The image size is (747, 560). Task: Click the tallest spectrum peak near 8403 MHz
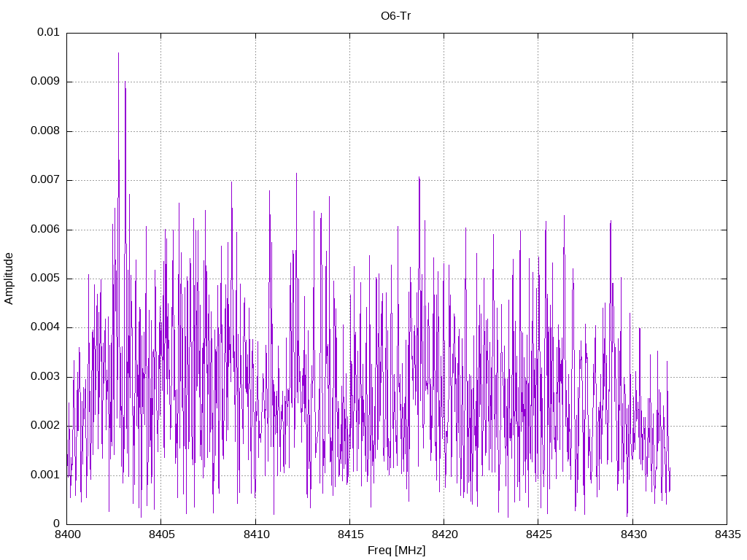(119, 53)
